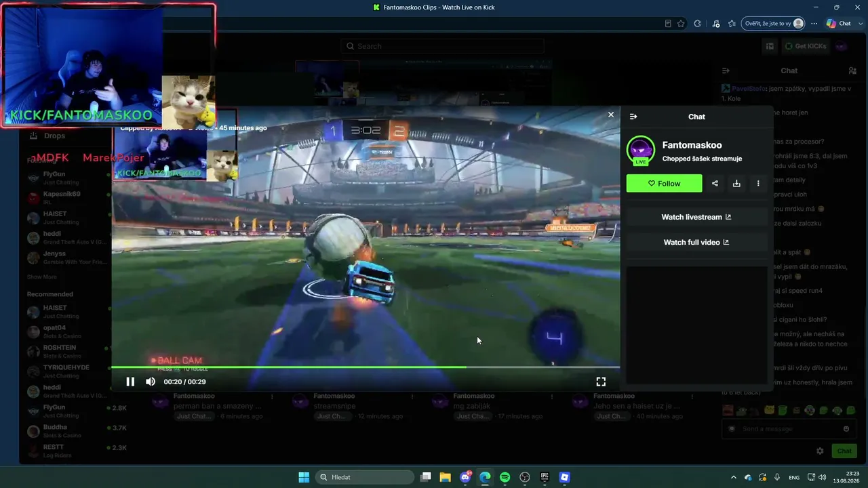Open microphone tray icon

[x=777, y=477]
